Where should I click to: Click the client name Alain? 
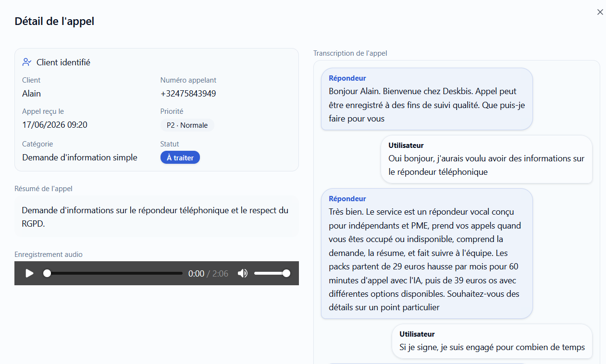point(32,94)
